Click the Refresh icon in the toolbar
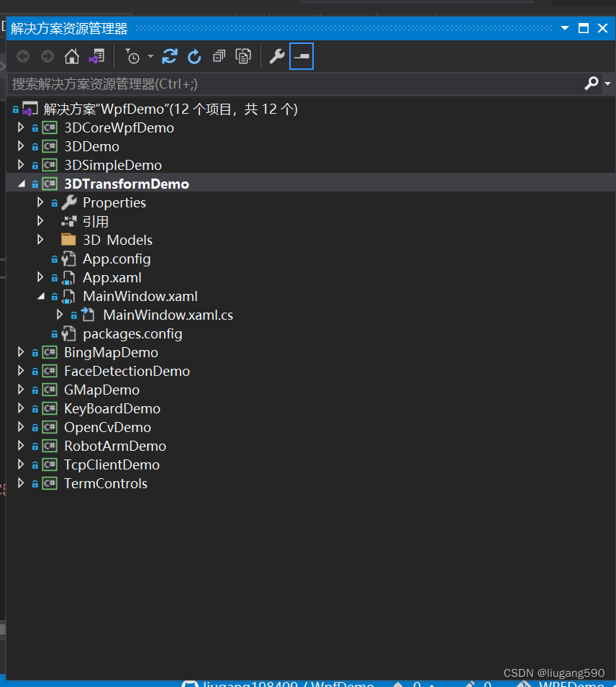 pyautogui.click(x=194, y=57)
